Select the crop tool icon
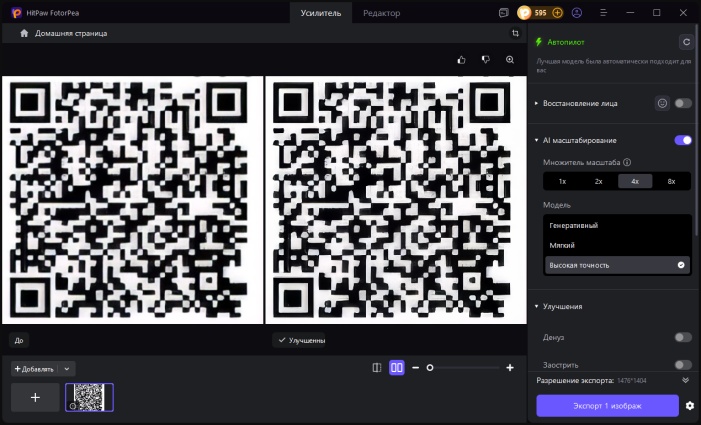The height and width of the screenshot is (425, 701). tap(515, 33)
